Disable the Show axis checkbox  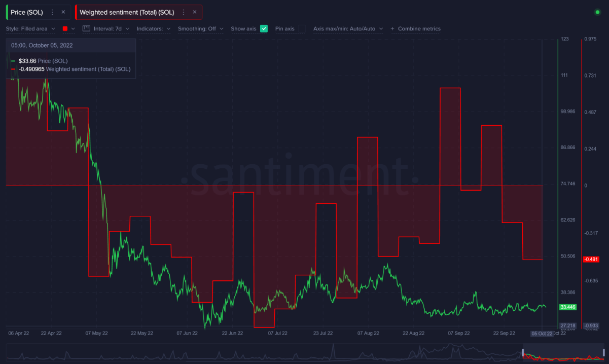point(264,29)
